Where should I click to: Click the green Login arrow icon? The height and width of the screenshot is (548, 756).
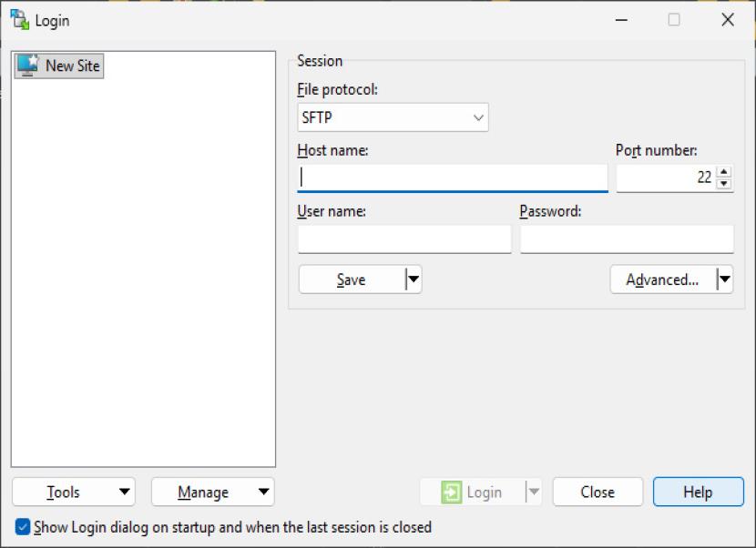click(451, 492)
